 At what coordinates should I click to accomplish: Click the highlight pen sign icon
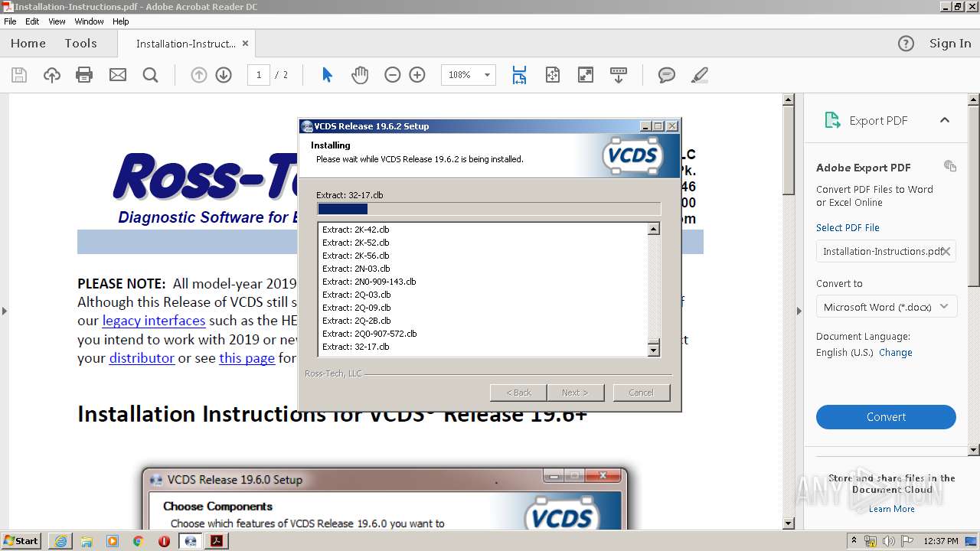pos(699,75)
